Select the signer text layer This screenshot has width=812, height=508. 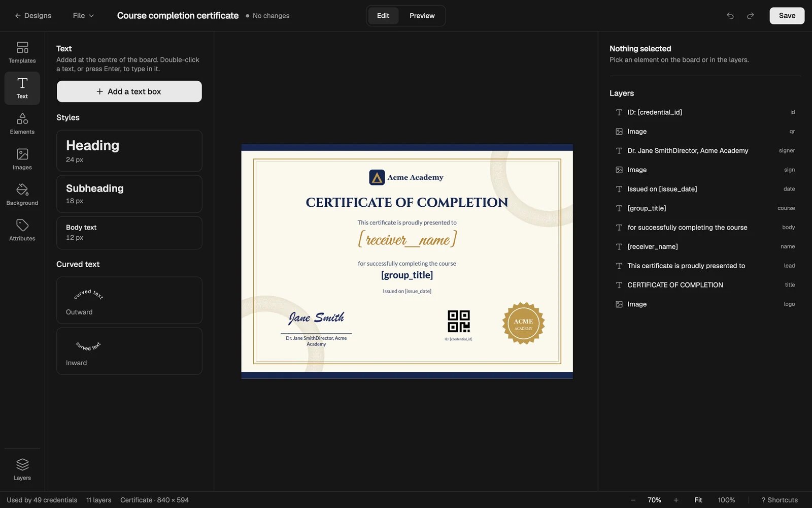(705, 151)
